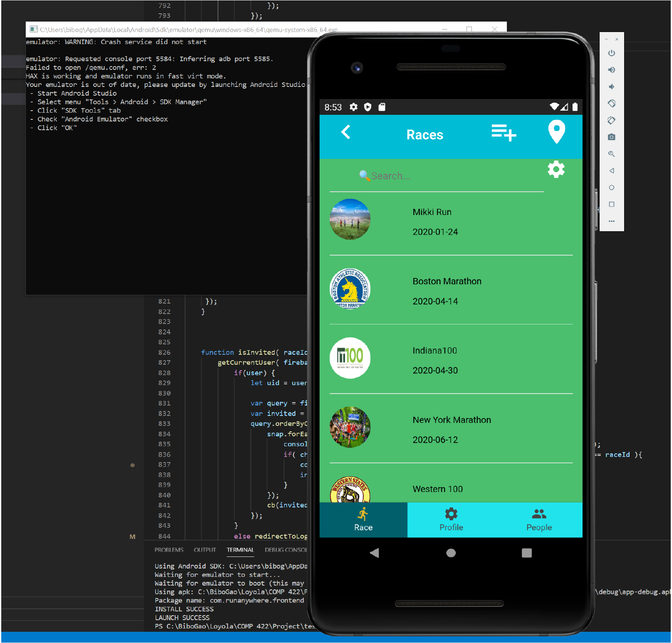Select the Western 100 race entry
The width and height of the screenshot is (672, 643).
[x=451, y=483]
